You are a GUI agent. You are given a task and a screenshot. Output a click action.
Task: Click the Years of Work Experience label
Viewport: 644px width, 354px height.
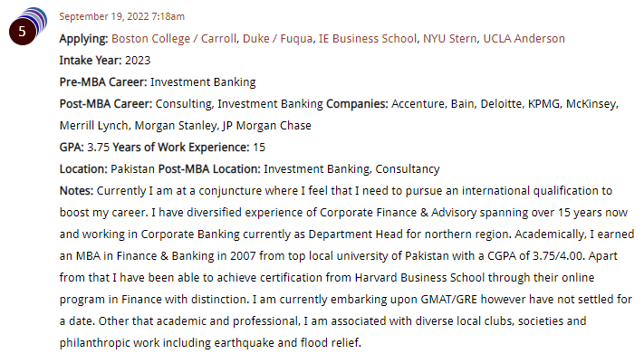181,148
